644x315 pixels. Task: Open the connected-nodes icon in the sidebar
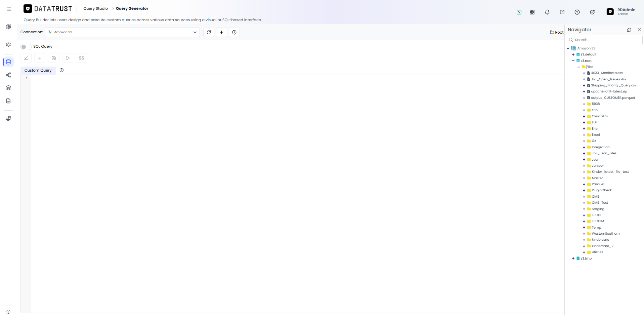tap(8, 75)
